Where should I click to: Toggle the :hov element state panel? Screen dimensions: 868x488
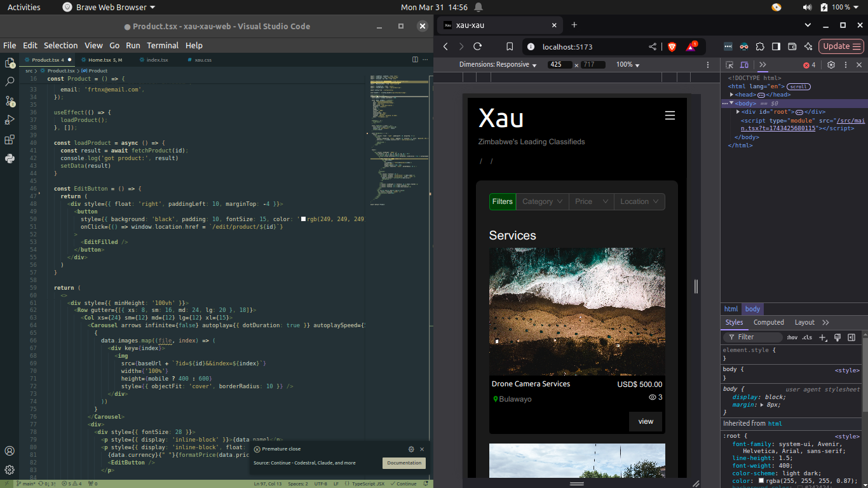point(792,337)
